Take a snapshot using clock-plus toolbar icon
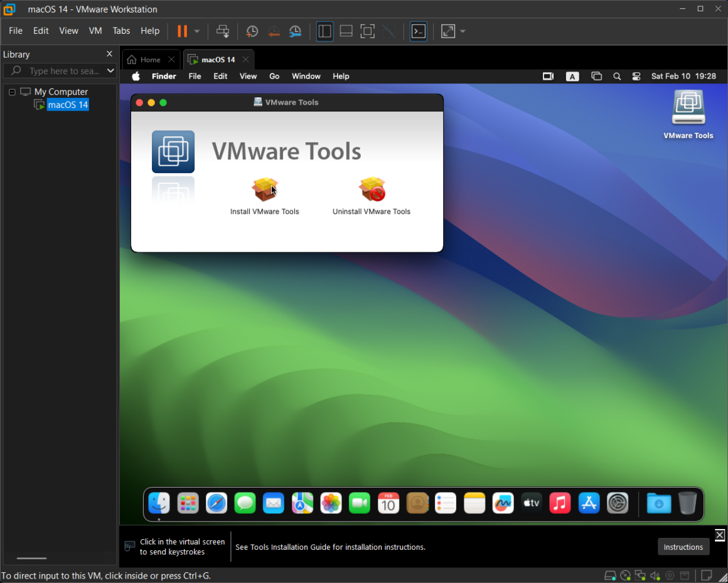The width and height of the screenshot is (728, 583). (252, 31)
